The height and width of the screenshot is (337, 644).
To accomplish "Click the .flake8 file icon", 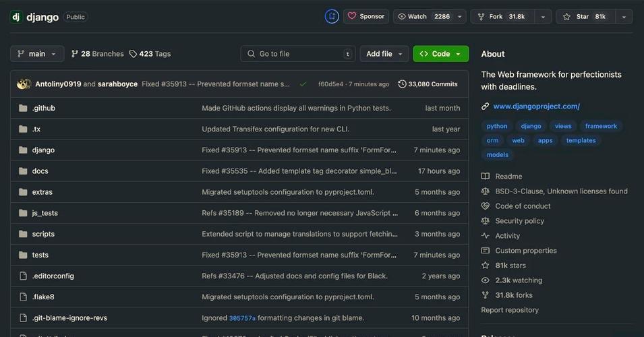I will coord(24,297).
